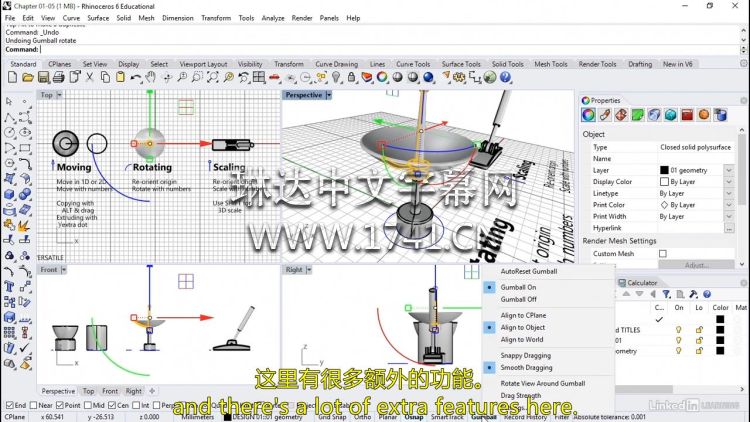Click the Texture Mapping icon in Properties
This screenshot has width=750, height=422.
pos(621,115)
